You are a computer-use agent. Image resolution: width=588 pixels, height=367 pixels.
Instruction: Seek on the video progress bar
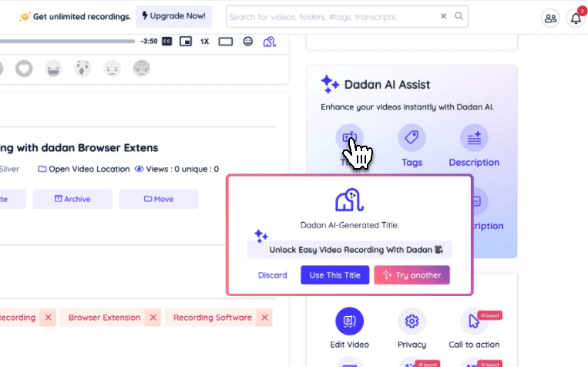[x=67, y=42]
